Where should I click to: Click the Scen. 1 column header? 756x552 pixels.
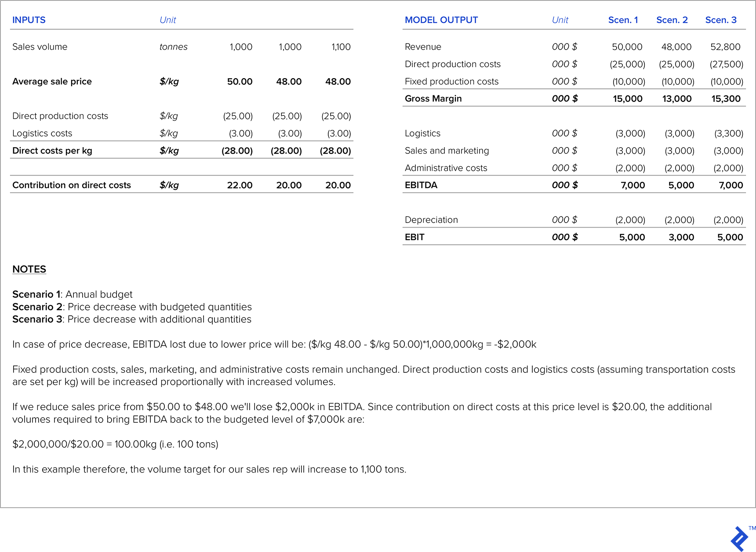(x=623, y=20)
